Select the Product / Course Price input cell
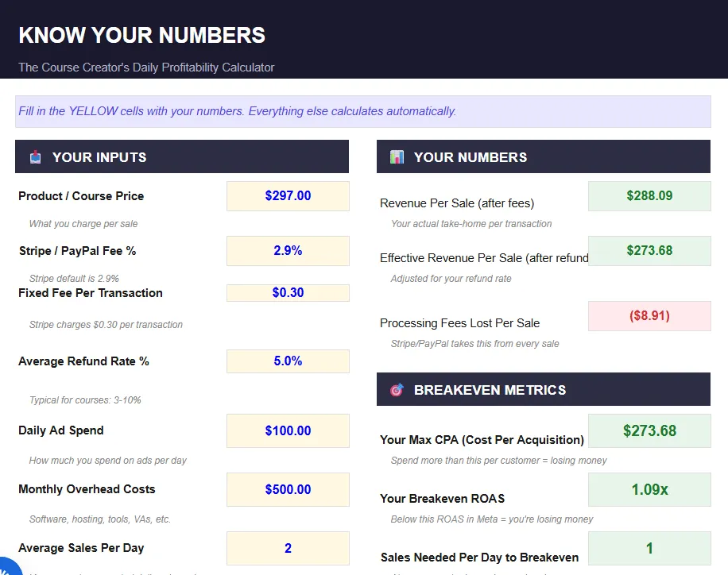Viewport: 728px width, 575px height. click(288, 196)
